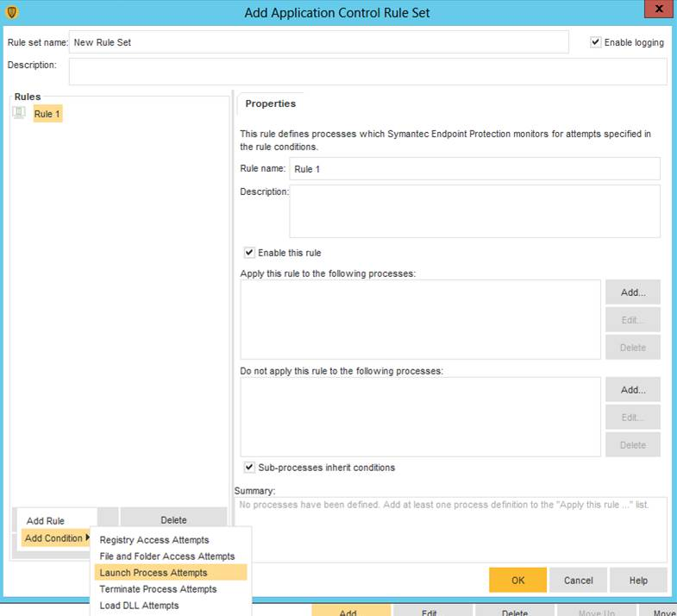Image resolution: width=677 pixels, height=616 pixels.
Task: Click the rule set Description field
Action: (x=368, y=72)
